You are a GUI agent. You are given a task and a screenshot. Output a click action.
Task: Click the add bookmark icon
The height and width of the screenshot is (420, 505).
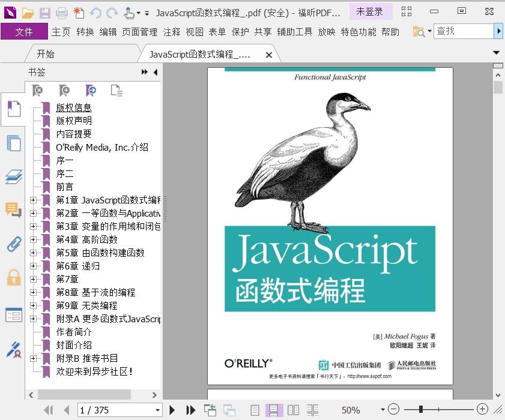(x=64, y=91)
